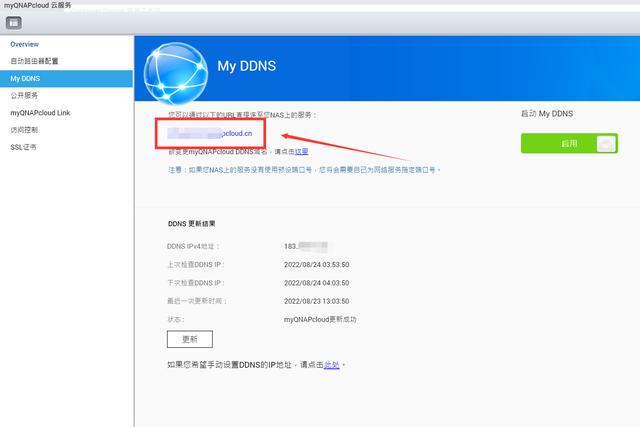Viewport: 640px width, 427px height.
Task: Select the last check time 2022/08/24 03:53:50
Action: click(x=316, y=265)
